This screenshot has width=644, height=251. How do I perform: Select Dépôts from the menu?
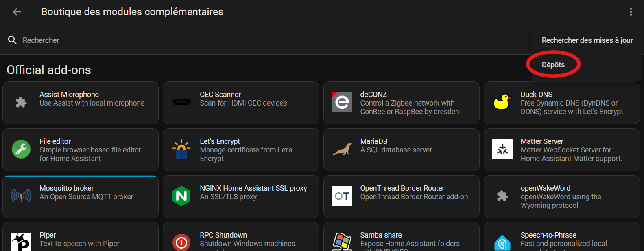click(x=553, y=65)
